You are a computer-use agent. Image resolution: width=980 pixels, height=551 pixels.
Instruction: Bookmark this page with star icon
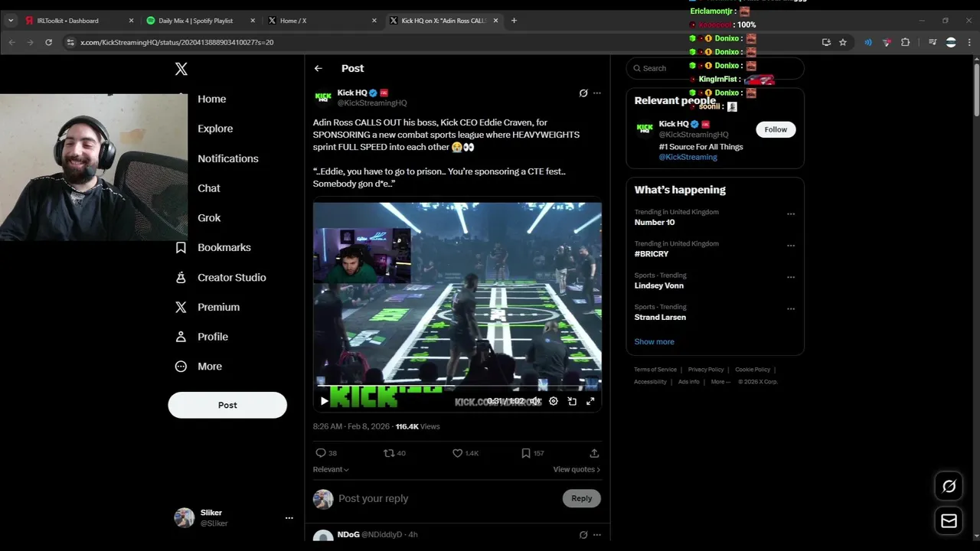point(843,42)
